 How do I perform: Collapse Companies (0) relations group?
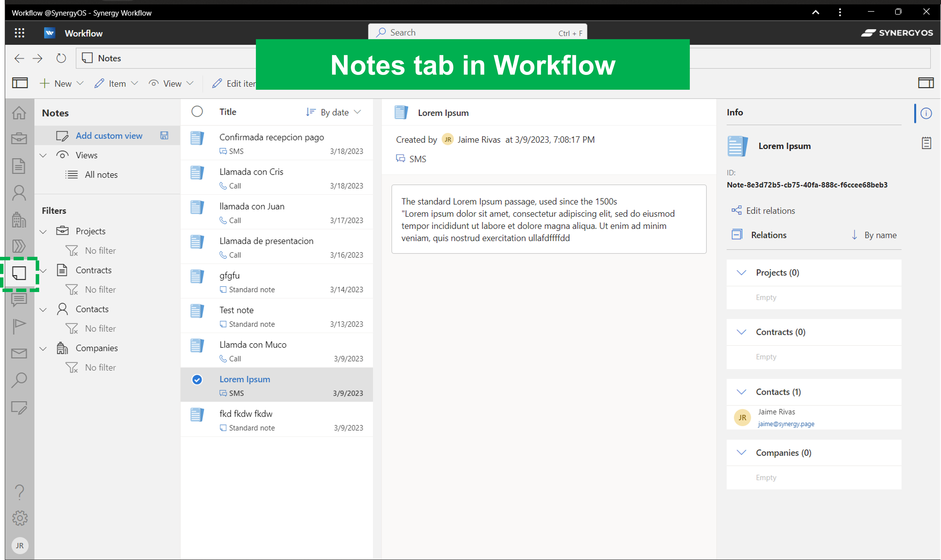point(741,452)
